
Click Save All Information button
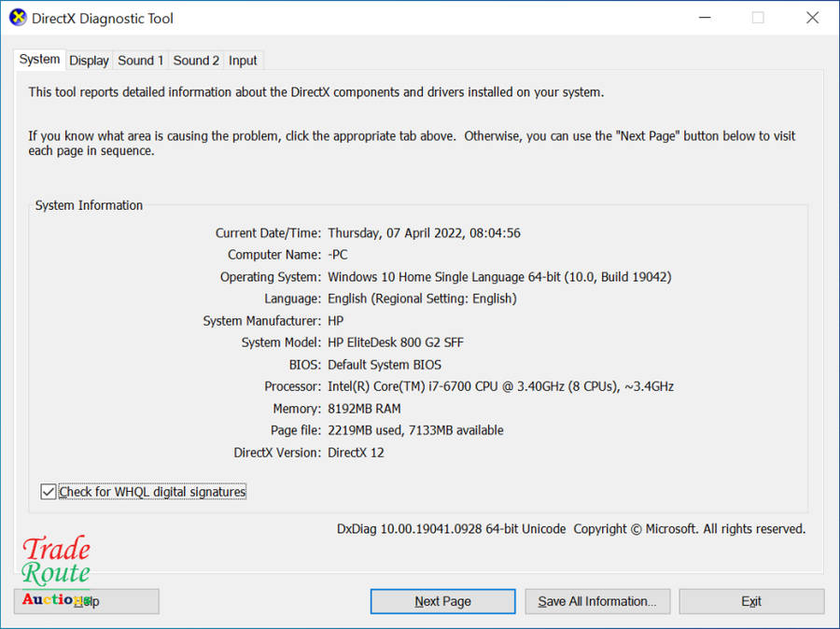597,602
